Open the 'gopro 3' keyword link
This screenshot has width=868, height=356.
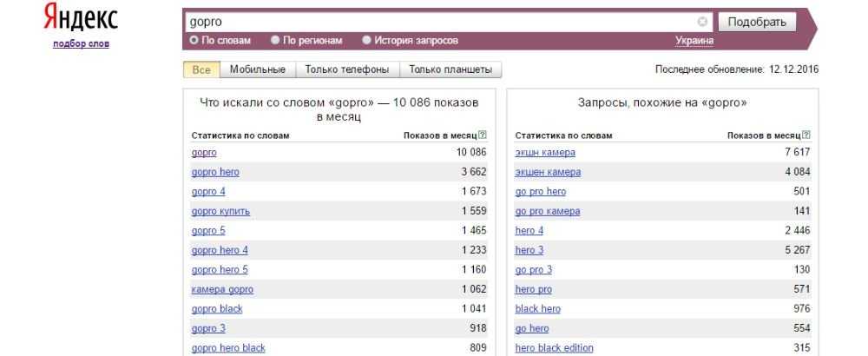[x=208, y=328]
